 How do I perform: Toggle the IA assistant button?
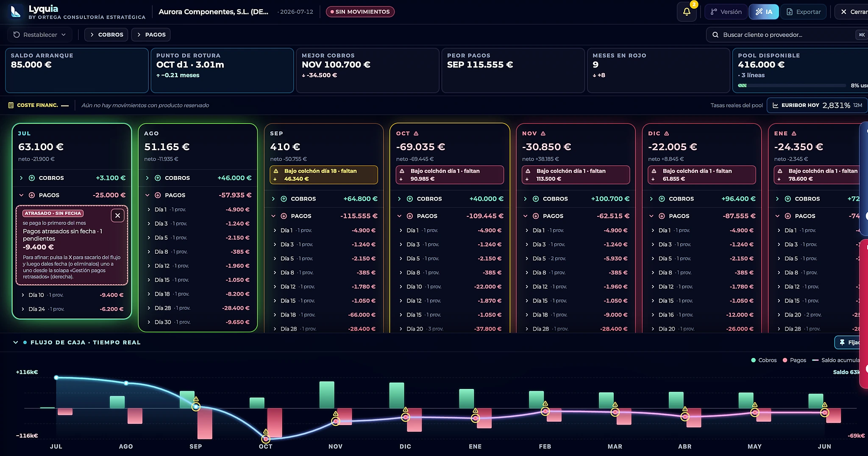click(764, 12)
